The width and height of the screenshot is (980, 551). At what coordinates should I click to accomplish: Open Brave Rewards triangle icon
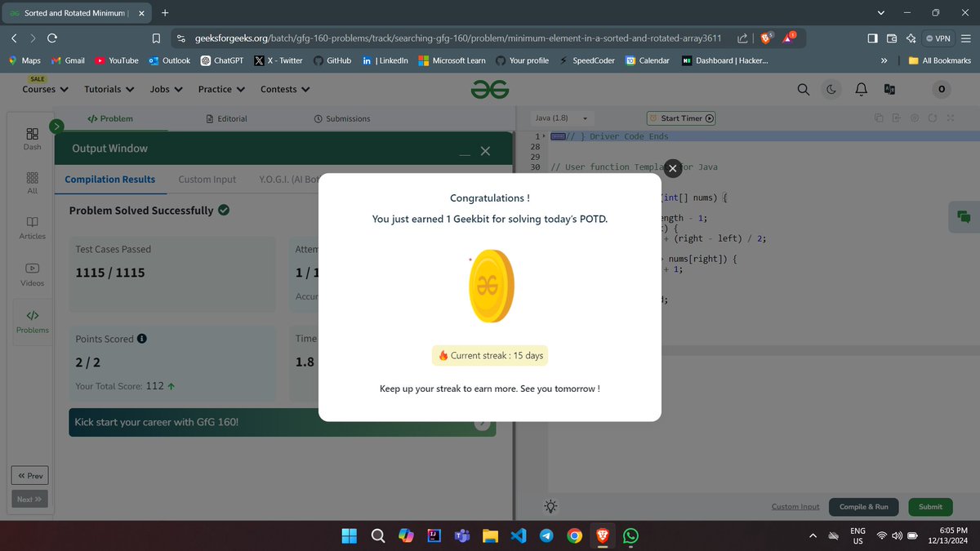[x=790, y=38]
